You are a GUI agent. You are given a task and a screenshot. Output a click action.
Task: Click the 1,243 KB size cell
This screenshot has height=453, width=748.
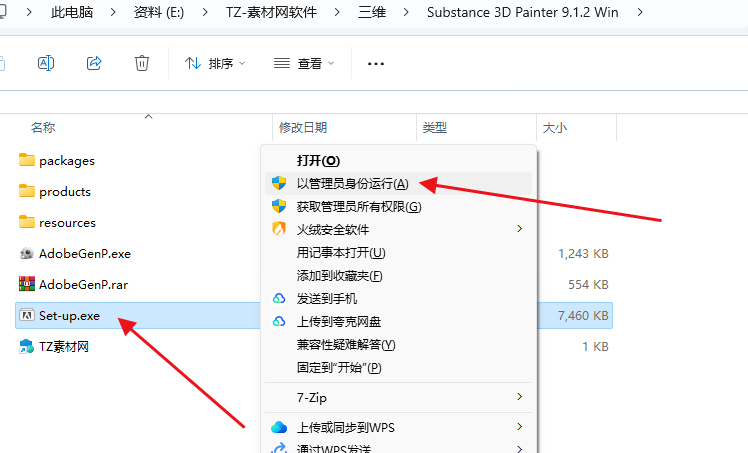[x=583, y=254]
